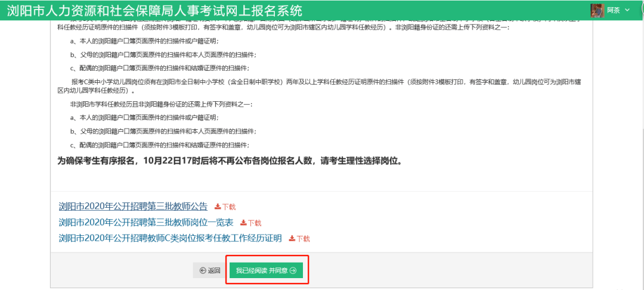The height and width of the screenshot is (290, 644).
Task: Click the 下载 text after 教师岗位一览表
Action: point(255,223)
